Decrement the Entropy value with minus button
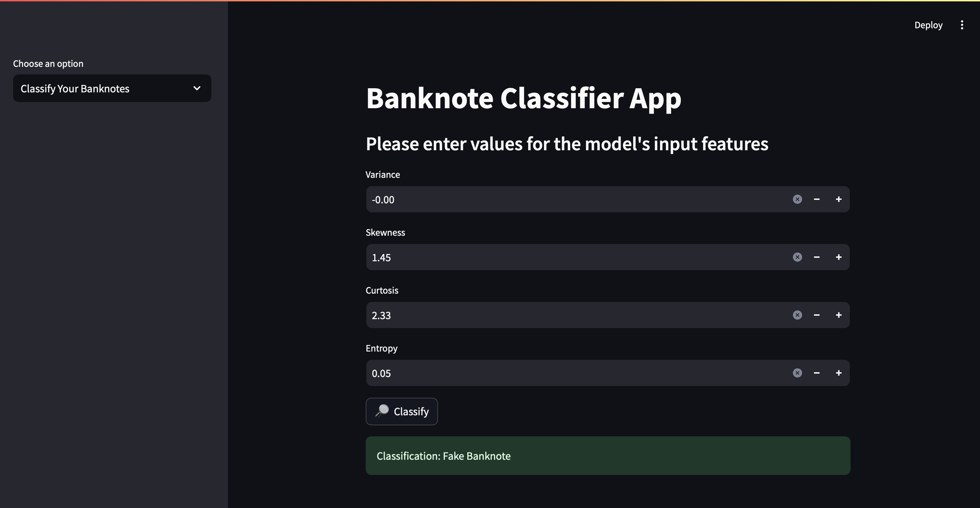 [817, 373]
